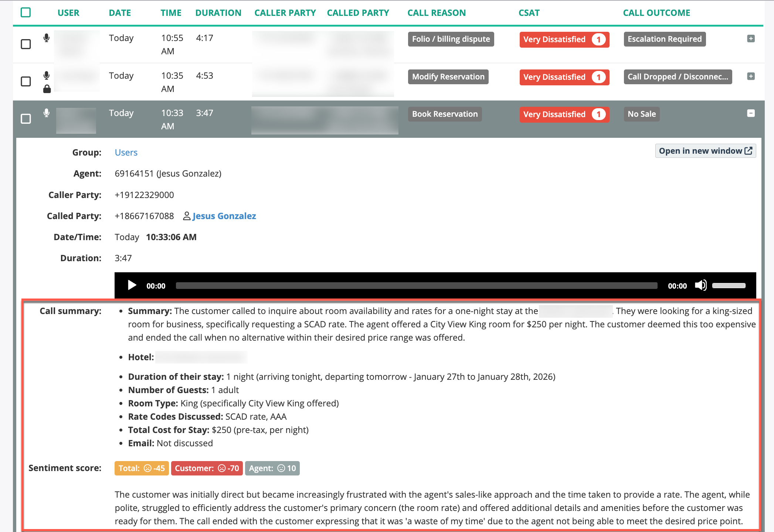Screen dimensions: 774x532
Task: Click microphone icon on 10:35 AM call
Action: click(x=47, y=76)
